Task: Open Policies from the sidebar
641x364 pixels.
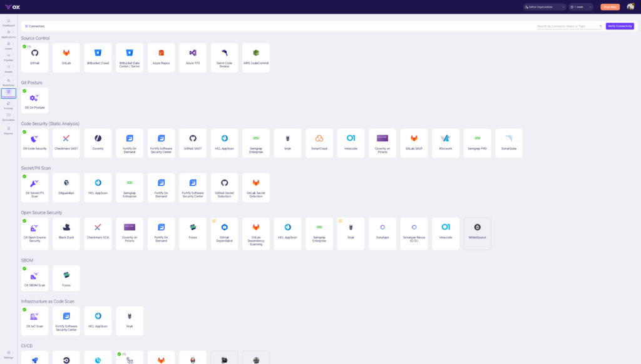Action: coord(9,106)
